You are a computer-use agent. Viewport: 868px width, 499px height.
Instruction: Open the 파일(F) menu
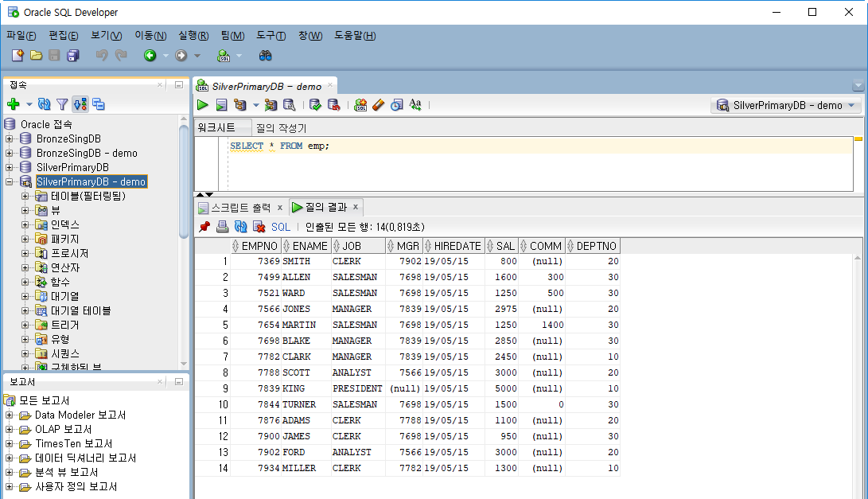(21, 36)
